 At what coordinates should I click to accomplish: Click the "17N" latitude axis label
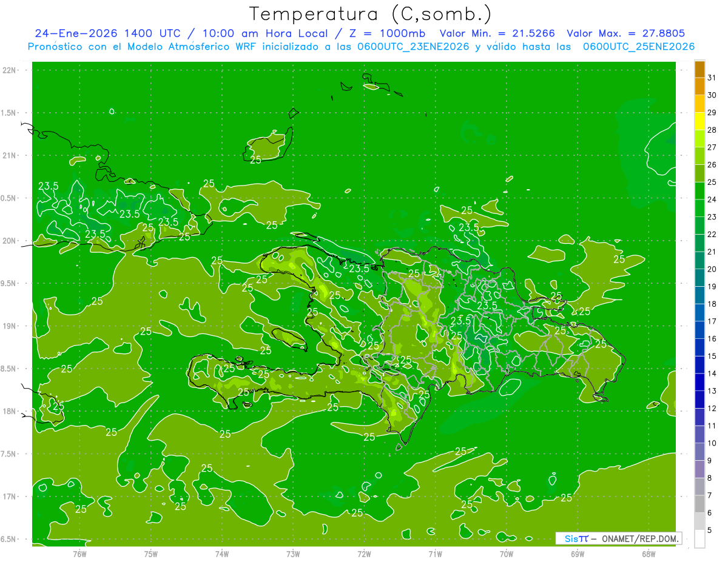tap(9, 497)
